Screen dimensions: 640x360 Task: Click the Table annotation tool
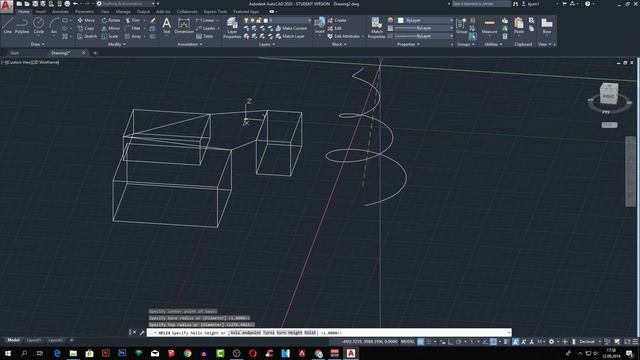pyautogui.click(x=204, y=36)
